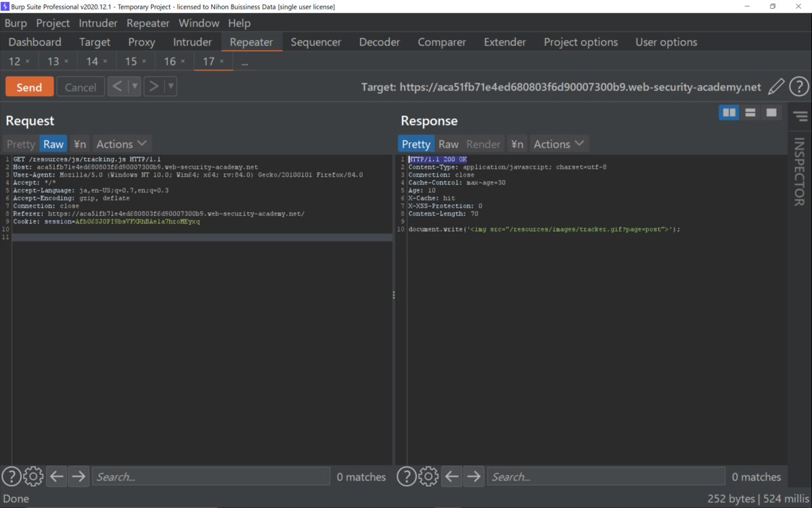Open the Window menu
Screen dimensions: 812x508
[x=199, y=23]
